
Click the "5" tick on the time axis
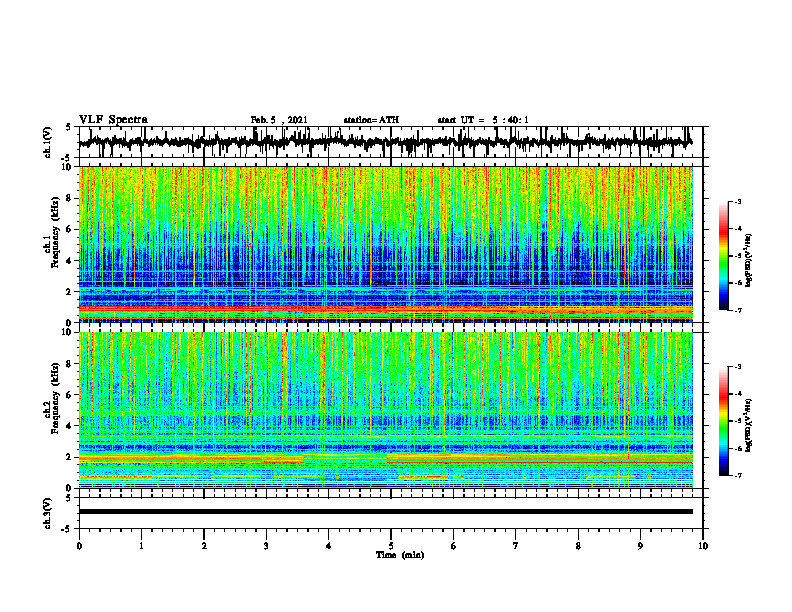pos(391,546)
